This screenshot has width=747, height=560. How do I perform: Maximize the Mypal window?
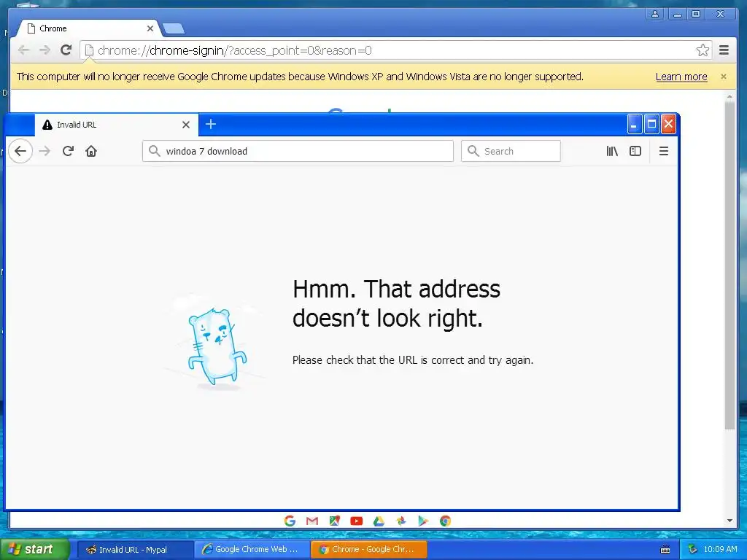[x=651, y=124]
